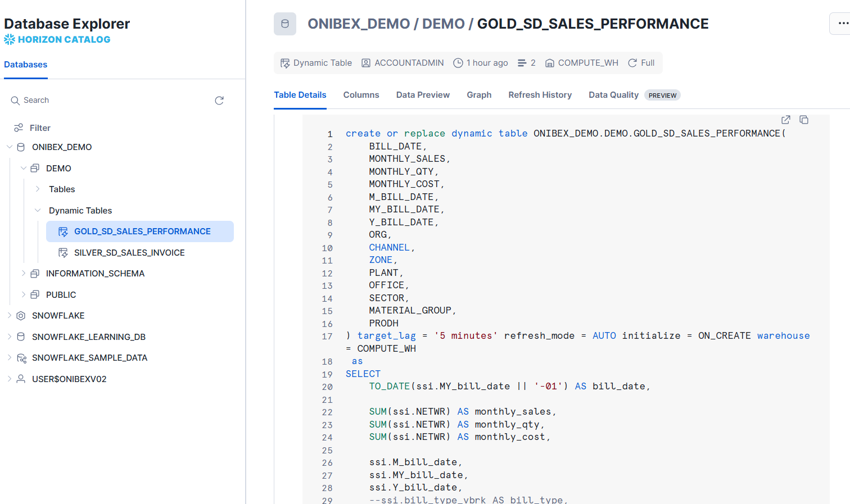Open SQL definition in new window icon

(786, 120)
